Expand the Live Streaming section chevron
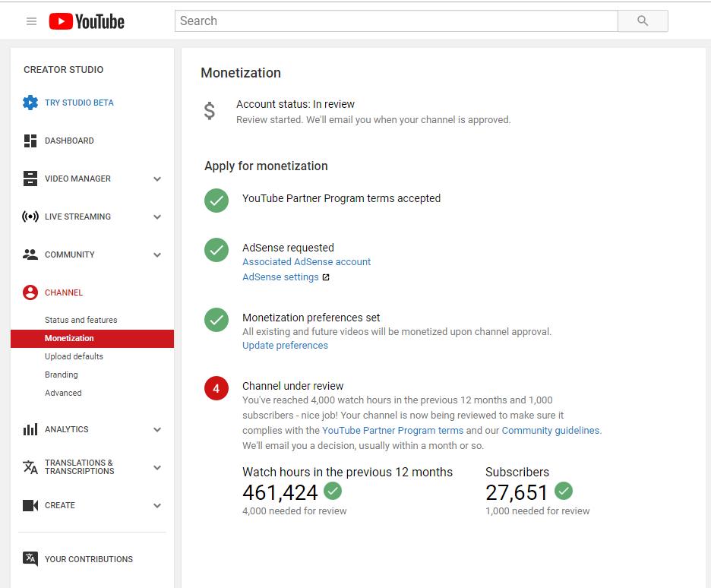 [157, 217]
